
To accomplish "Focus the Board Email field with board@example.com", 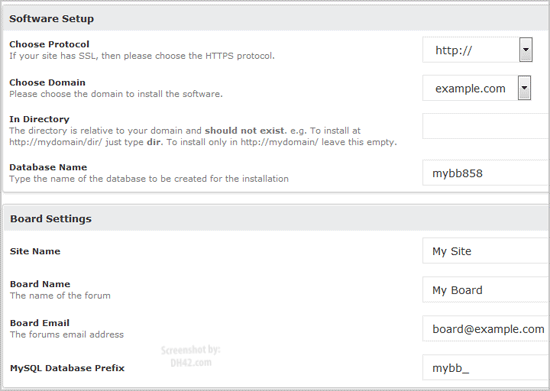I will (x=486, y=329).
